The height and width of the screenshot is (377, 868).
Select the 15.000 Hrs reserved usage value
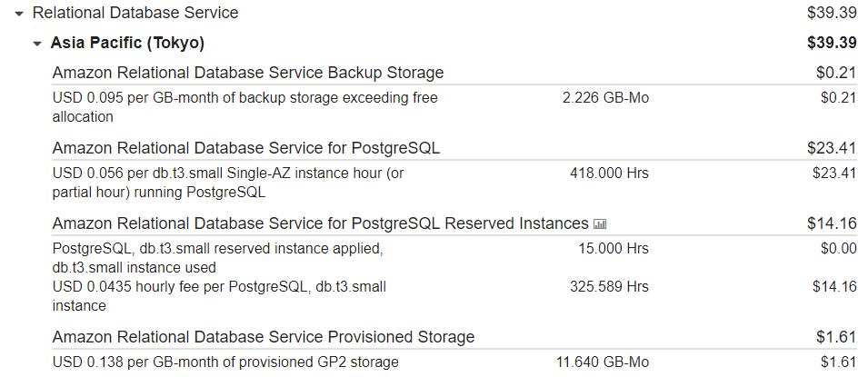(x=614, y=249)
